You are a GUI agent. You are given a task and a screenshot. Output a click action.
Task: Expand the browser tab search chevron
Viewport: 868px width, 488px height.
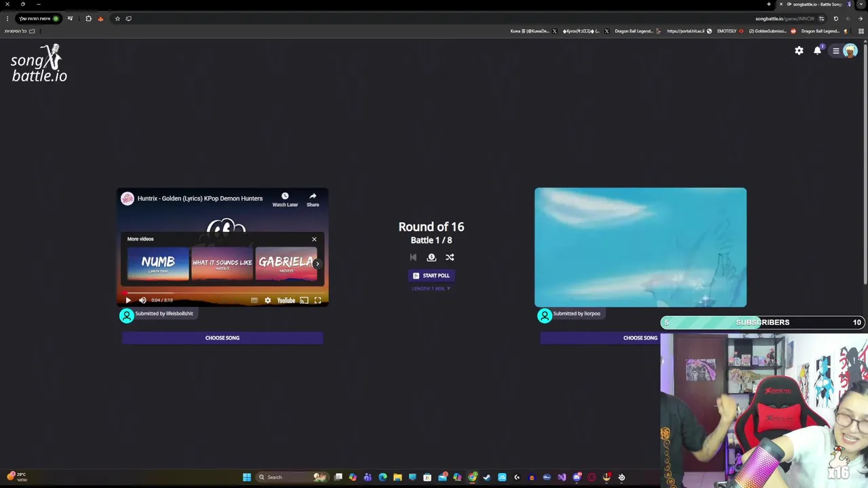[861, 5]
